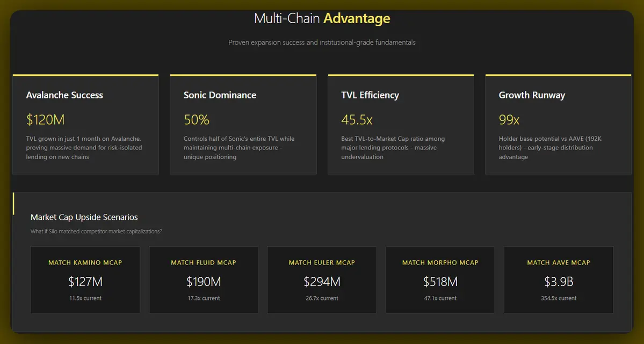The height and width of the screenshot is (344, 644).
Task: Click the MATCH MORPHO MCAP label
Action: [x=440, y=263]
